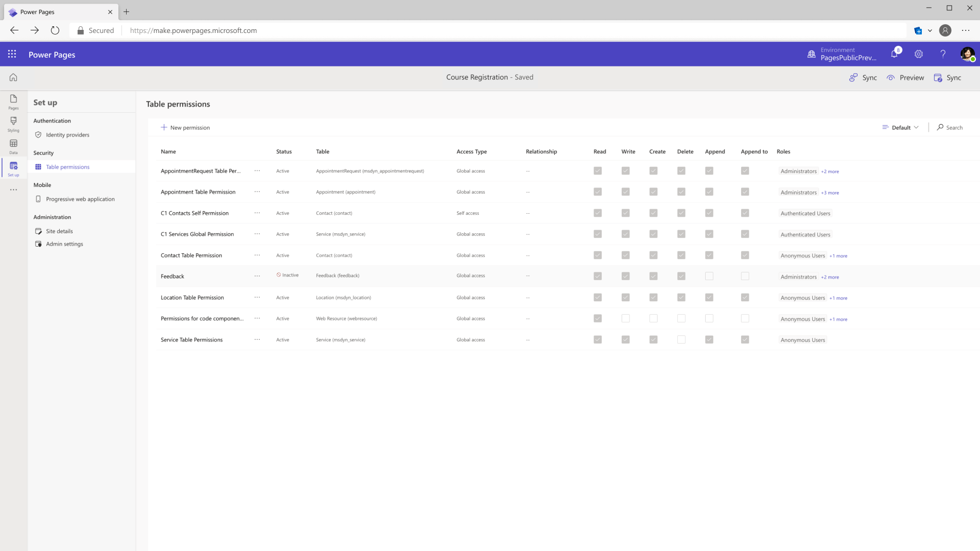Open more options for Location Table Permission
This screenshot has height=551, width=980.
pyautogui.click(x=257, y=298)
